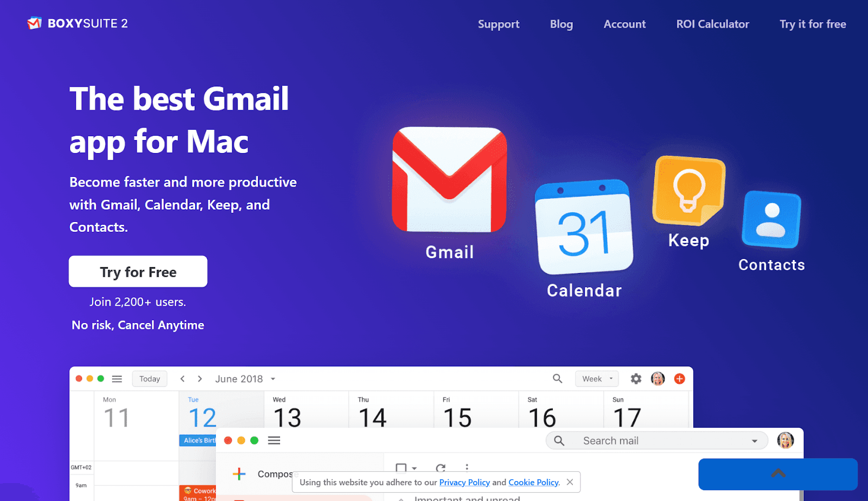The width and height of the screenshot is (868, 501).
Task: Click the blue scroll-to-top arrow button
Action: (x=778, y=474)
